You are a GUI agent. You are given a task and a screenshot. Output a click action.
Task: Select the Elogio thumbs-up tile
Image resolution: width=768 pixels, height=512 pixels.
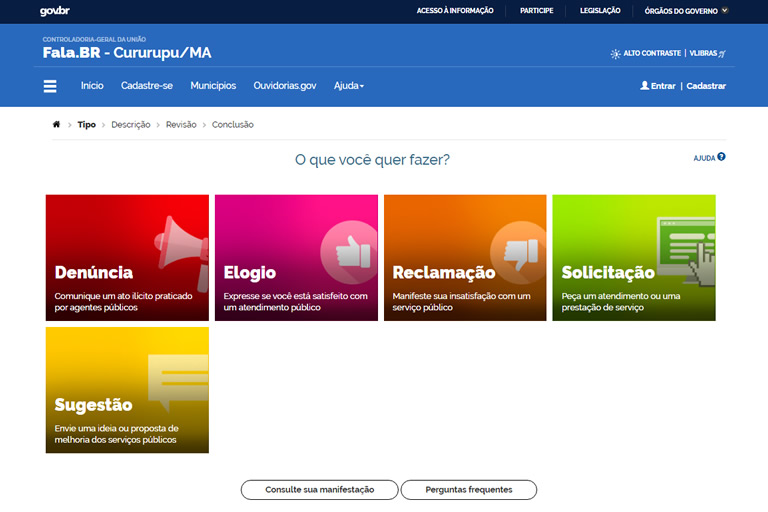(x=296, y=258)
